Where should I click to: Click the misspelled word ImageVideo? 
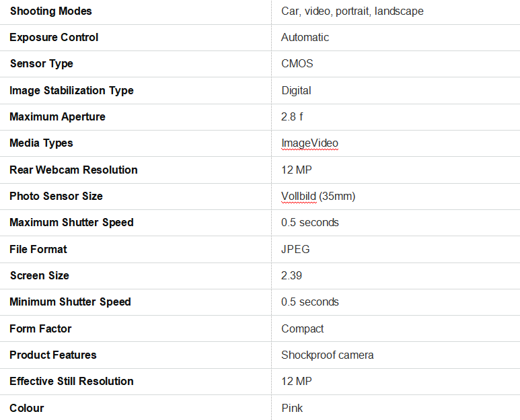309,143
